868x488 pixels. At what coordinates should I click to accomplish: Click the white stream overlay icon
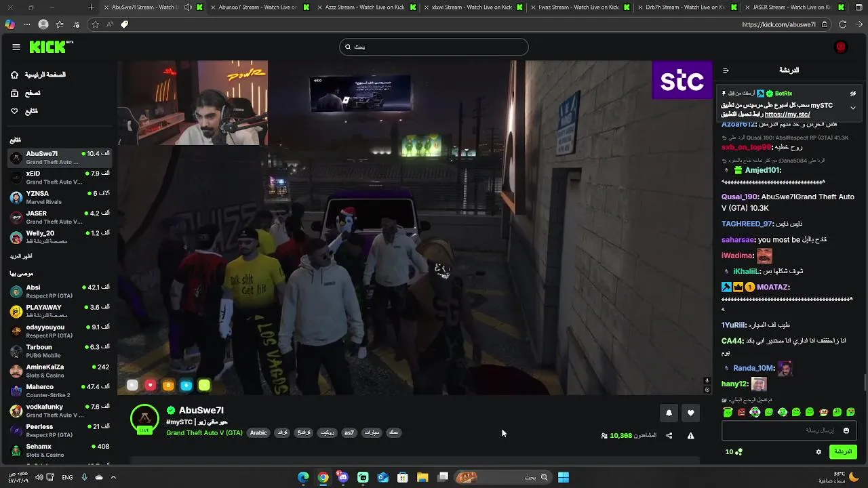click(x=133, y=385)
